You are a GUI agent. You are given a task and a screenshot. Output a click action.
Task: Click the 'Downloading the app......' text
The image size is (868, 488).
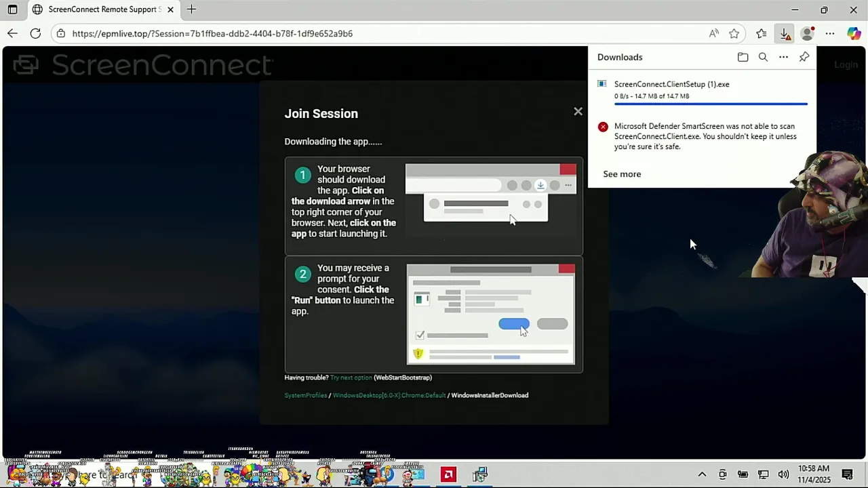click(x=333, y=142)
